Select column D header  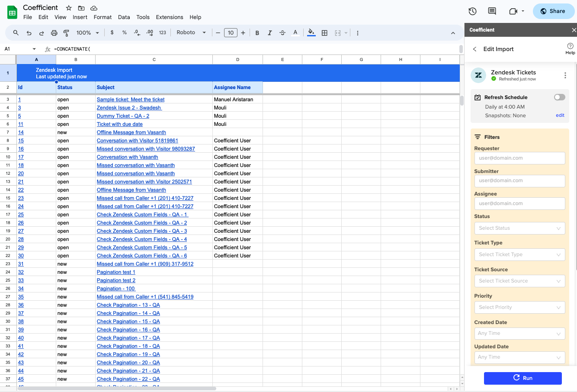click(237, 60)
